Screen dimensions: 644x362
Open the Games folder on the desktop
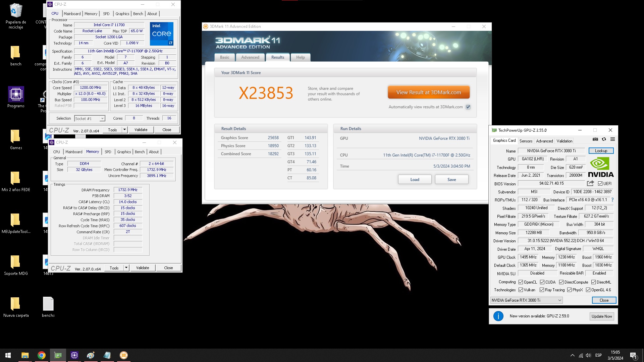tap(16, 139)
